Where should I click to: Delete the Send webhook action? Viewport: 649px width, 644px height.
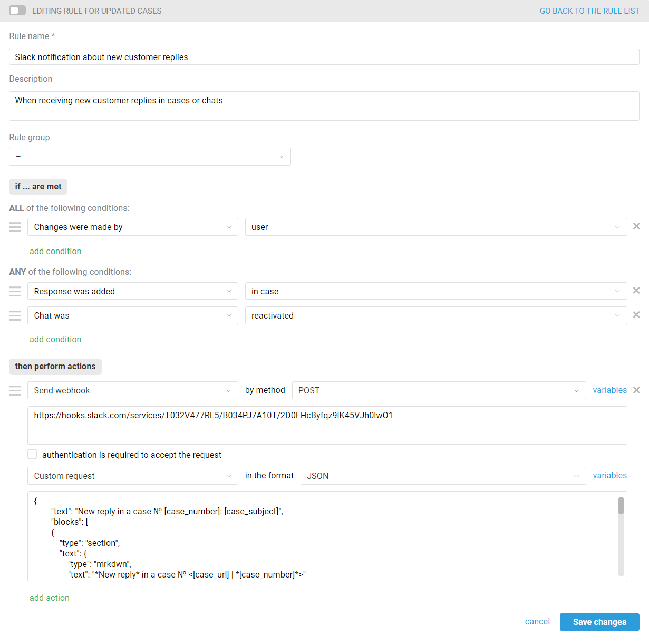coord(636,390)
